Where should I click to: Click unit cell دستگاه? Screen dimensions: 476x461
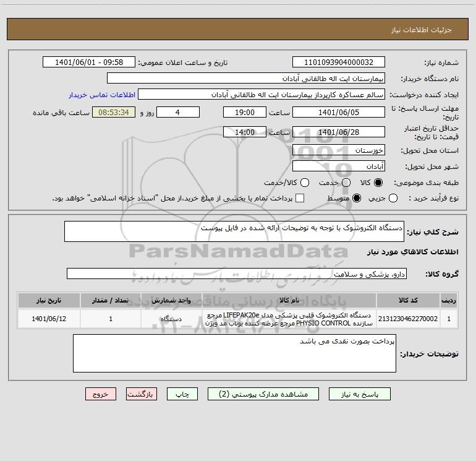click(171, 319)
